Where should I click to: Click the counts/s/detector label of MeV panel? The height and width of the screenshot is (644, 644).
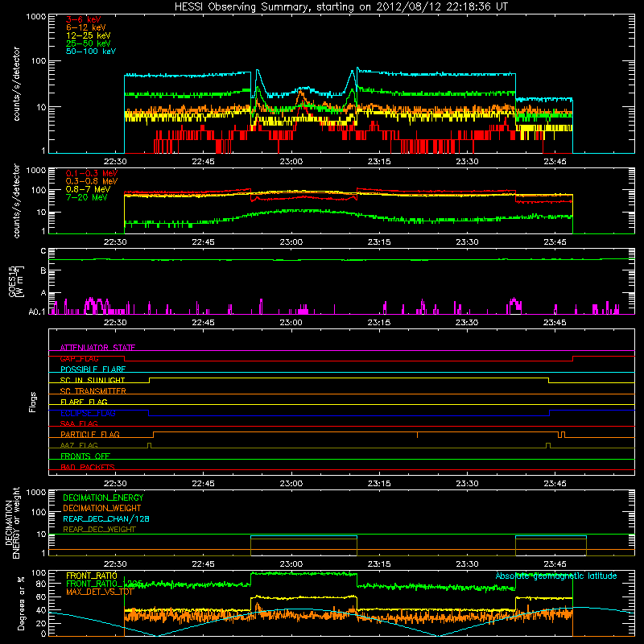tap(16, 200)
